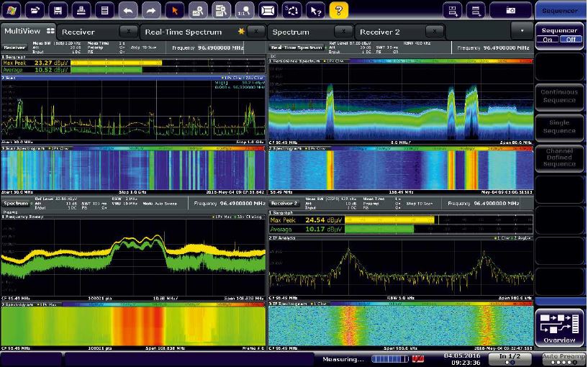Turn the Sequencer On
This screenshot has width=588, height=367.
tap(549, 40)
